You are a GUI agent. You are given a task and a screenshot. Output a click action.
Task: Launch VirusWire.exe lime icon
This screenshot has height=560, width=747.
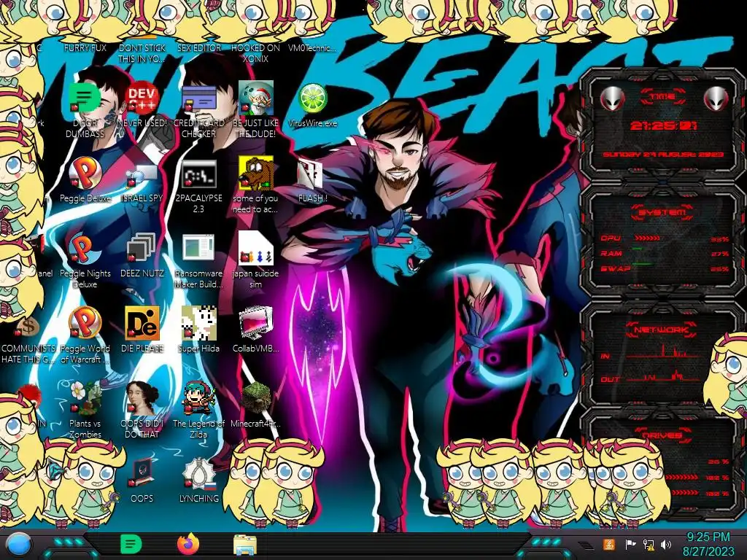pyautogui.click(x=312, y=98)
